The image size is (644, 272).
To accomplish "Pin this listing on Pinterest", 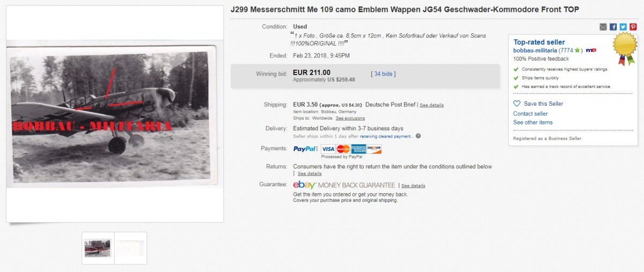I will pos(633,27).
